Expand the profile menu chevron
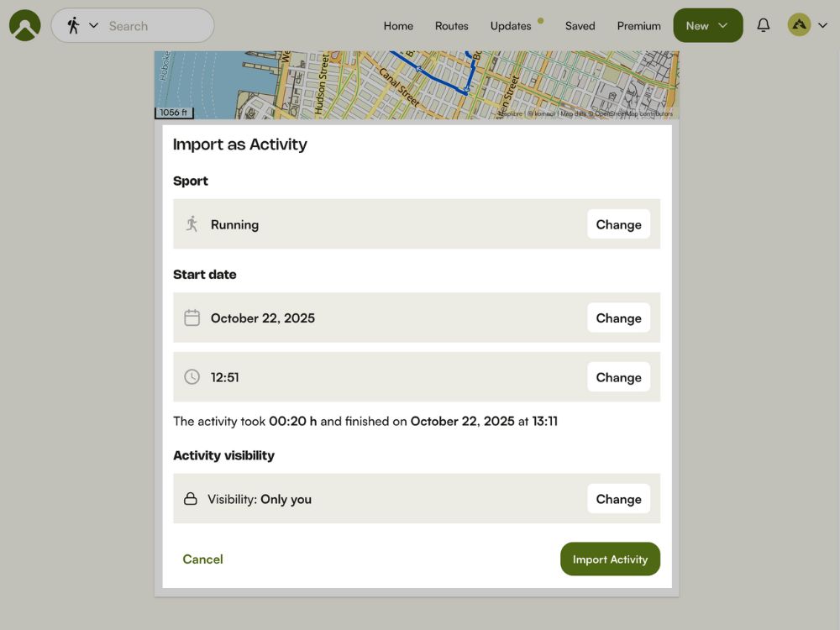 click(x=822, y=25)
